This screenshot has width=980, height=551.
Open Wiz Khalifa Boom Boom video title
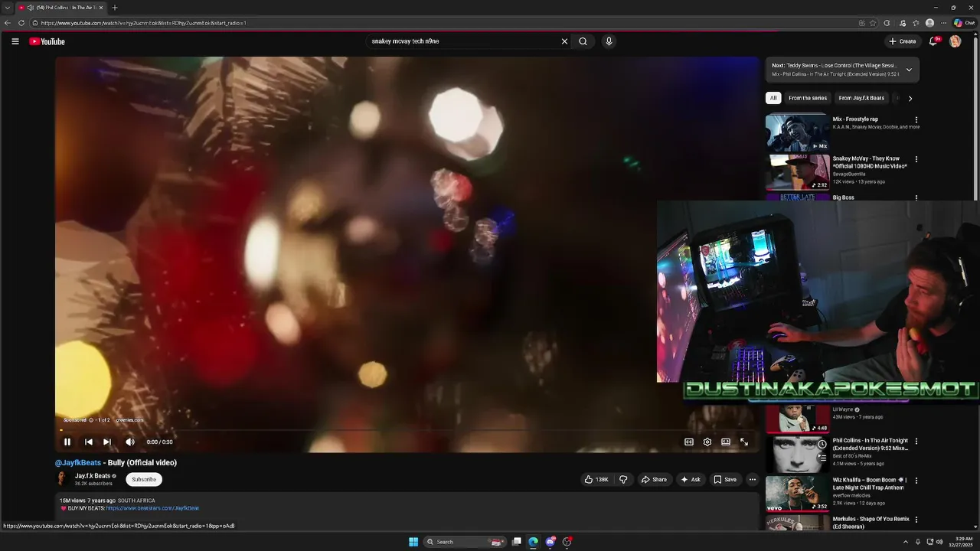tap(869, 484)
